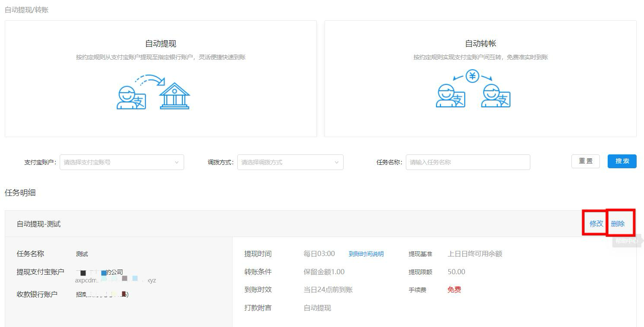The height and width of the screenshot is (327, 644).
Task: Select the 自动转帐 card title
Action: 481,44
